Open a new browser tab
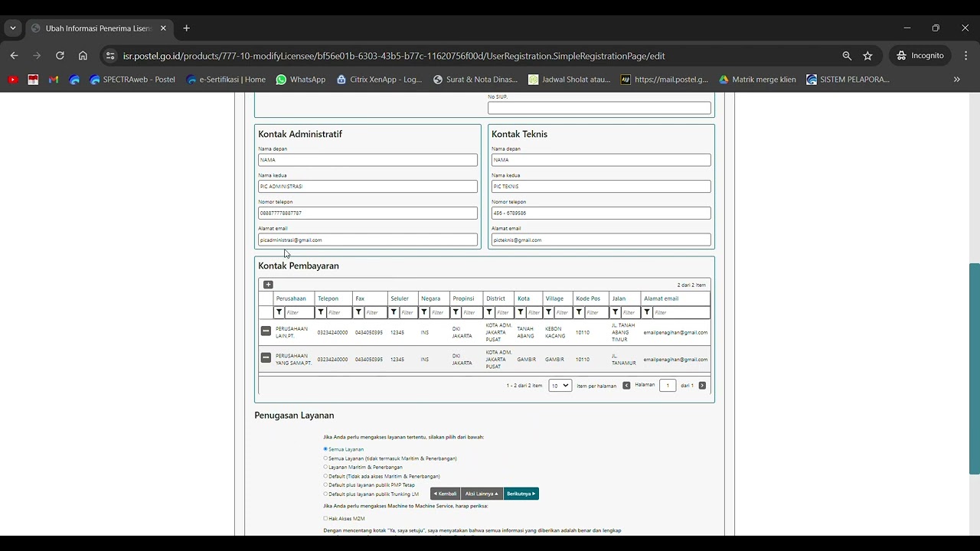Screen dimensions: 980x551 point(186,28)
